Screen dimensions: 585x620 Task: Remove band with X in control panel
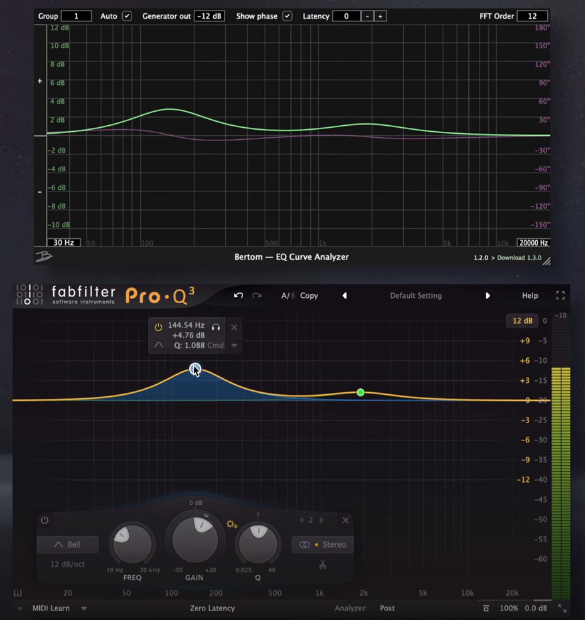pos(345,520)
